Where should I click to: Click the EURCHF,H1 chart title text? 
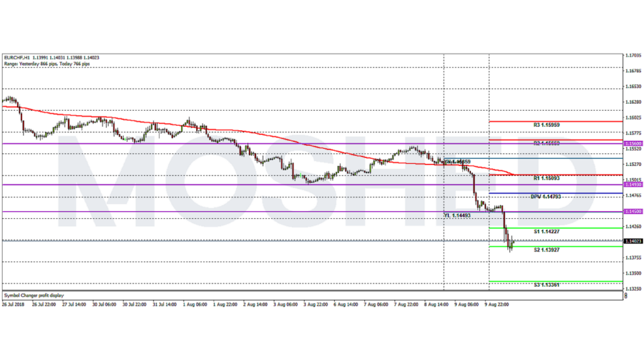tap(20, 58)
